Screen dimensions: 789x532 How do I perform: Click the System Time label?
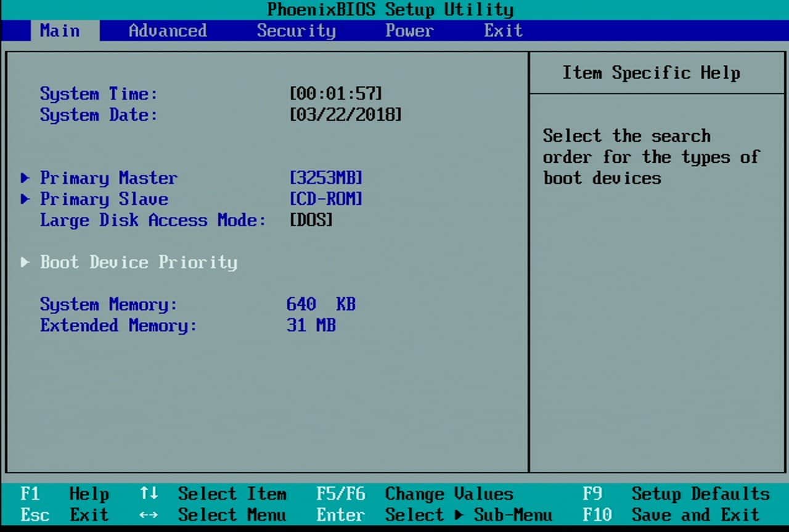(x=99, y=94)
